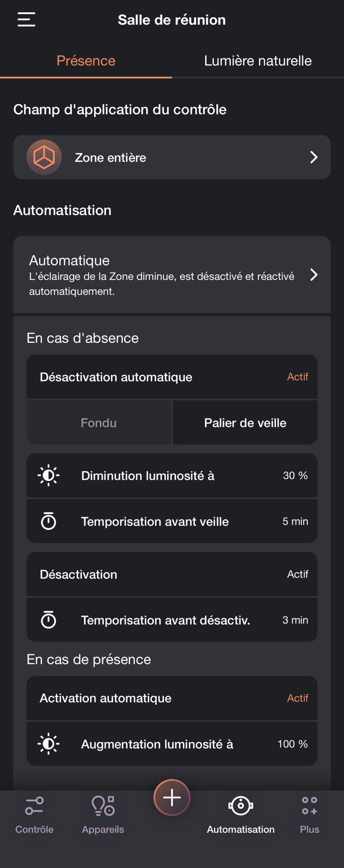Expand the Zone entière chevron
This screenshot has width=344, height=868.
(314, 157)
